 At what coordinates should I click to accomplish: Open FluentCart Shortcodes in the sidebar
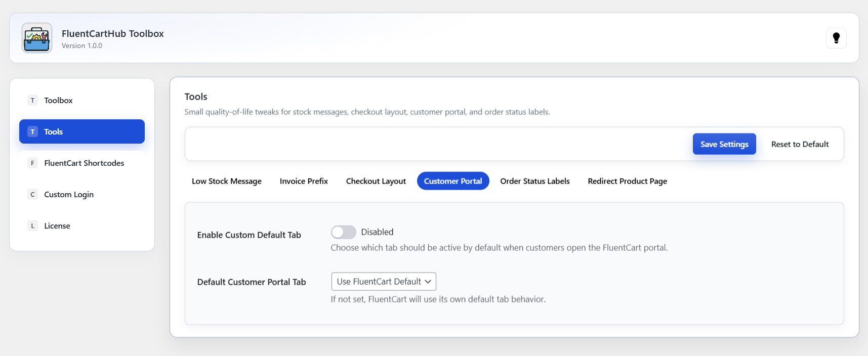coord(84,163)
